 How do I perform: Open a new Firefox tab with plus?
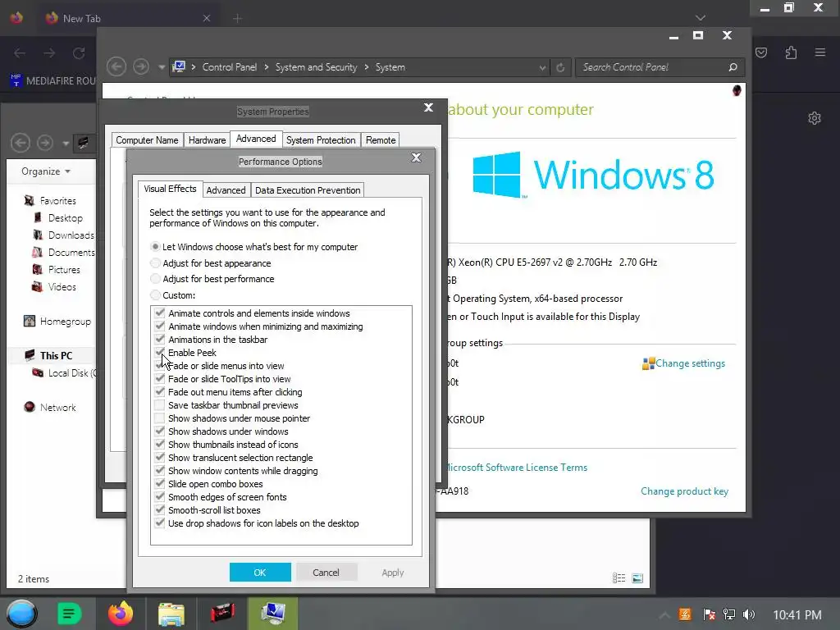click(x=237, y=19)
